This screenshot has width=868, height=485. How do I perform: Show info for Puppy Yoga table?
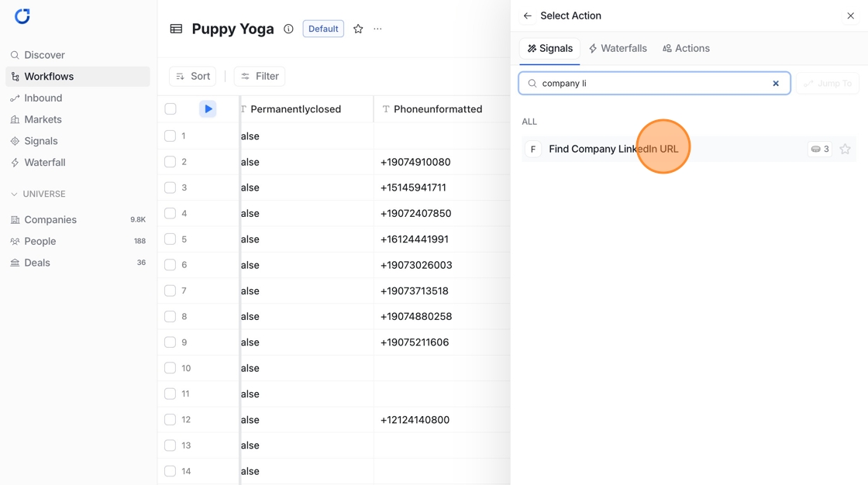pyautogui.click(x=288, y=29)
